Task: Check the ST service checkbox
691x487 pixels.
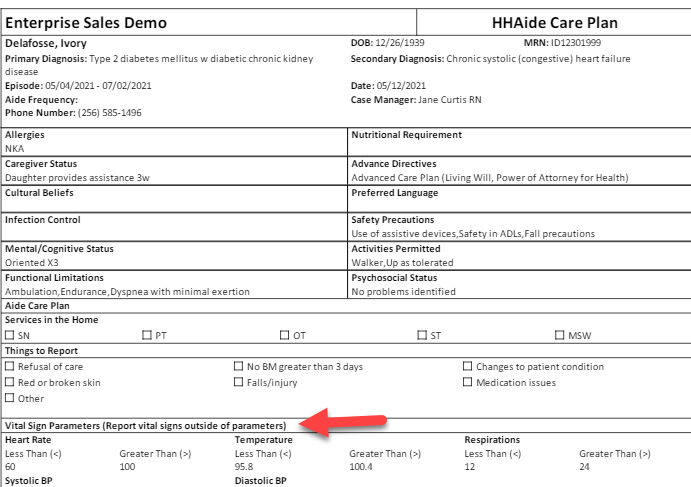Action: point(422,335)
